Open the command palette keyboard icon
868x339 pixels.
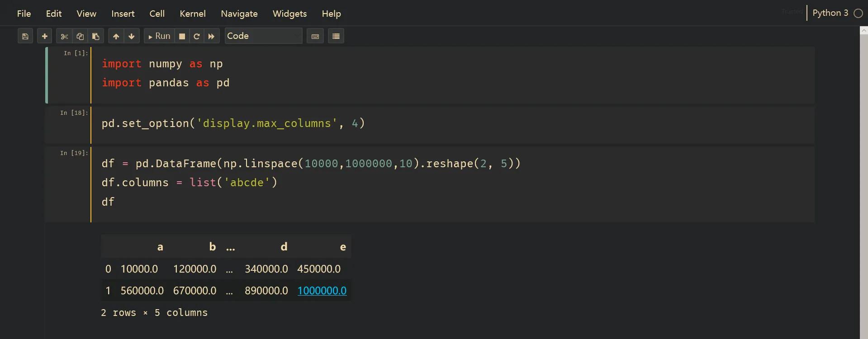point(315,36)
